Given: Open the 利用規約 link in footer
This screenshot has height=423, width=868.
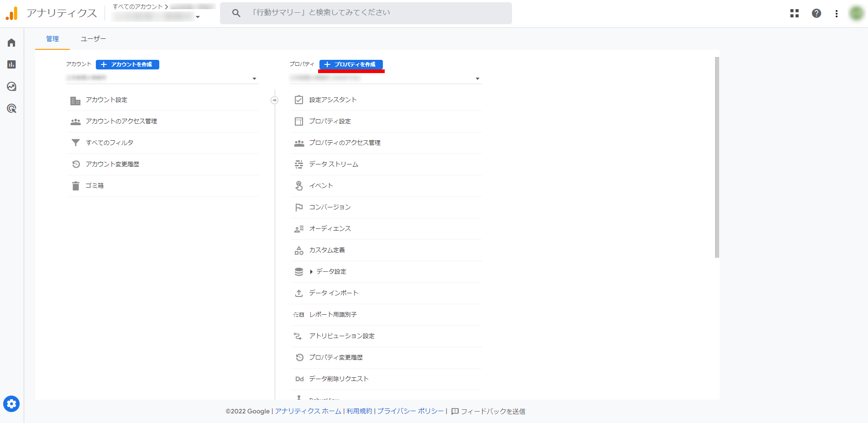Looking at the screenshot, I should pos(359,411).
